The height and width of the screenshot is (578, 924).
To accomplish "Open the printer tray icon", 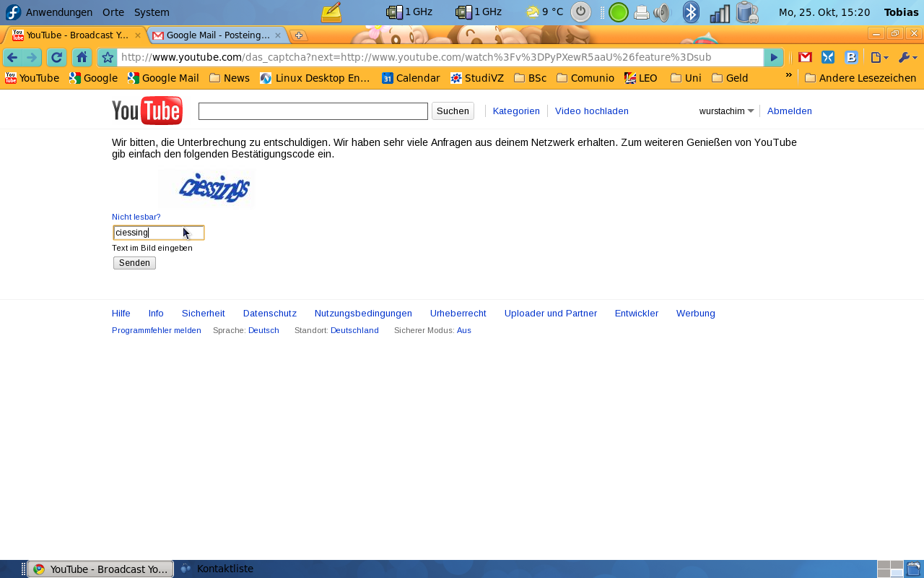I will pos(641,12).
